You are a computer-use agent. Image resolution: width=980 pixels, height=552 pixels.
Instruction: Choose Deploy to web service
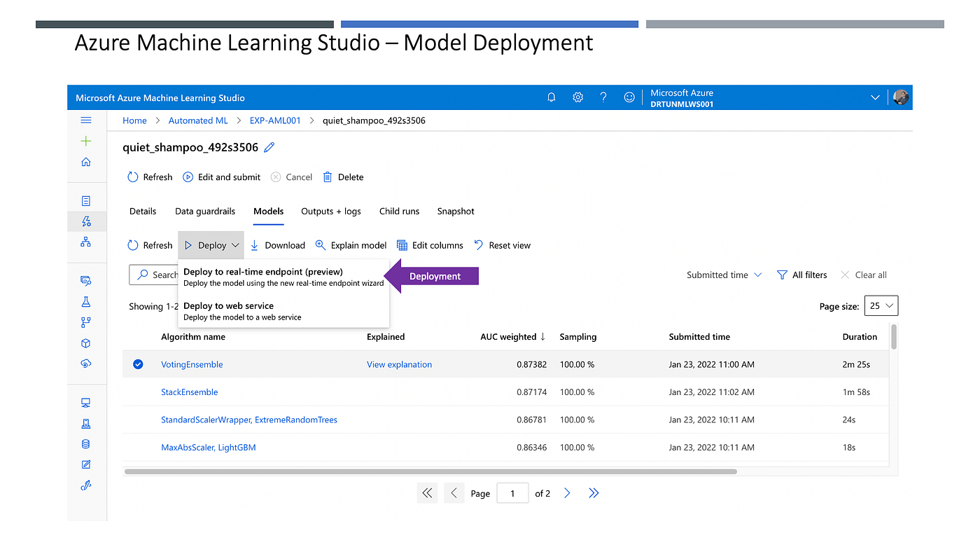point(283,311)
